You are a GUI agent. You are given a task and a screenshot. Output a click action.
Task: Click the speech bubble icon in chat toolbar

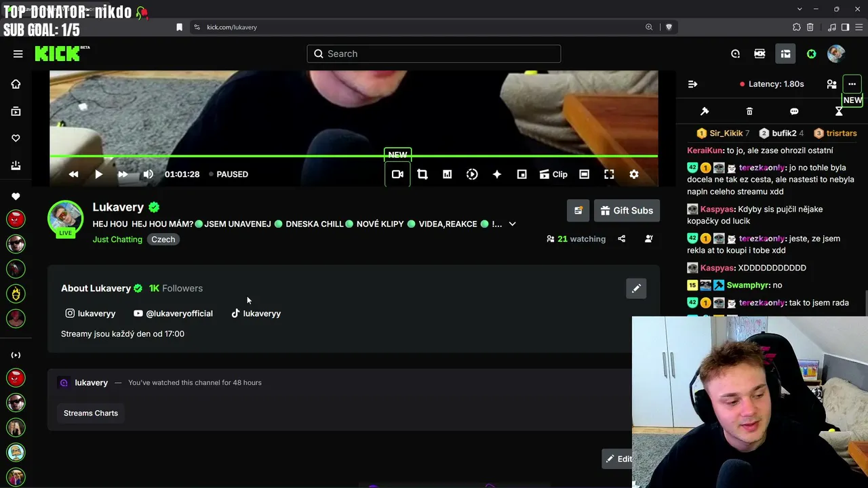[x=794, y=111]
